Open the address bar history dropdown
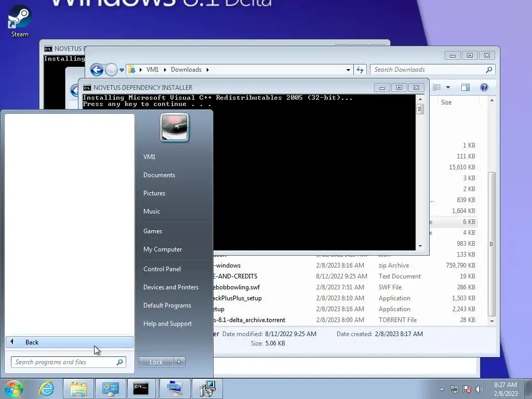Screen dimensions: 532x399 [x=348, y=70]
